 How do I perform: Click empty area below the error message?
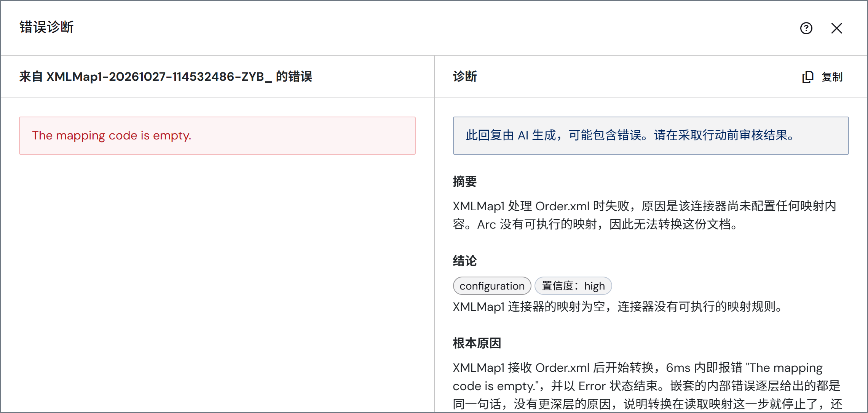click(x=217, y=282)
